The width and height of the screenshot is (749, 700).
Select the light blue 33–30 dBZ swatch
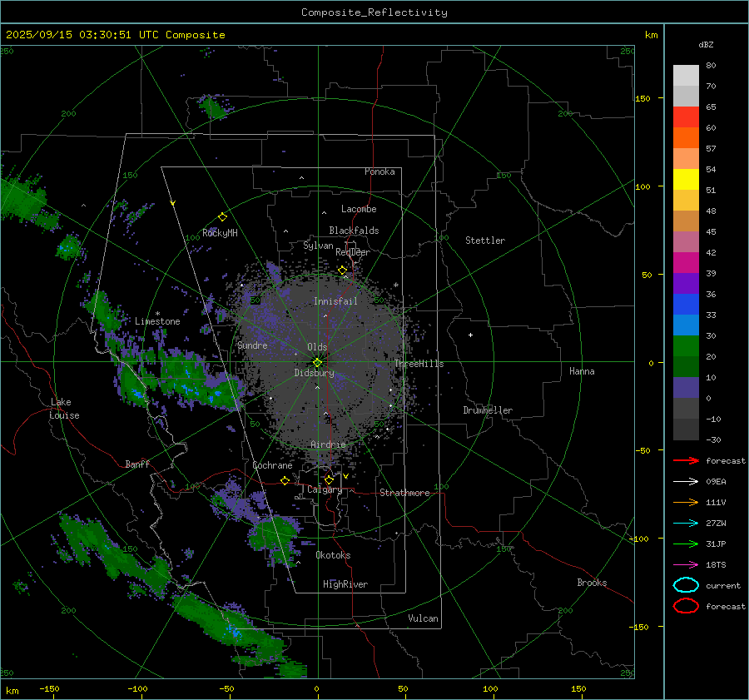[x=686, y=325]
